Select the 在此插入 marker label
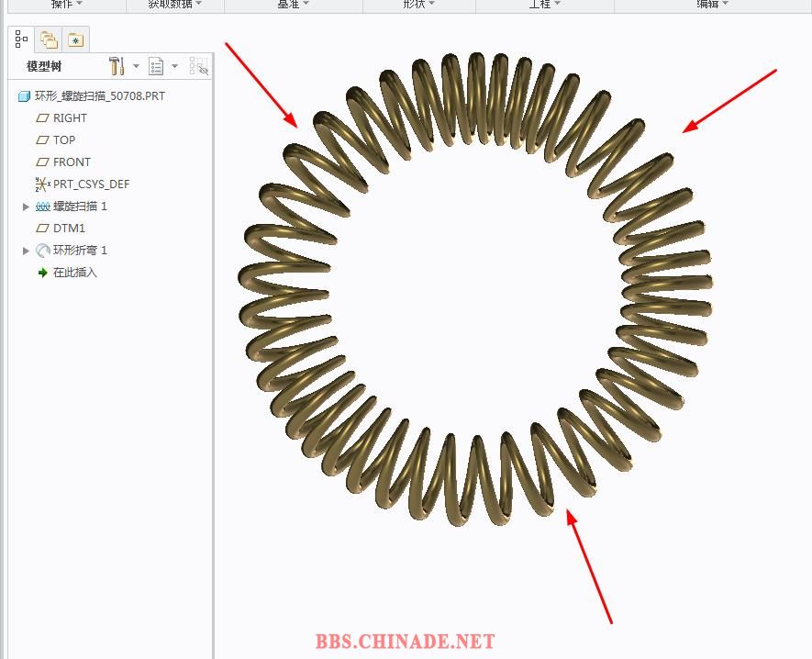The width and height of the screenshot is (812, 659). 75,273
